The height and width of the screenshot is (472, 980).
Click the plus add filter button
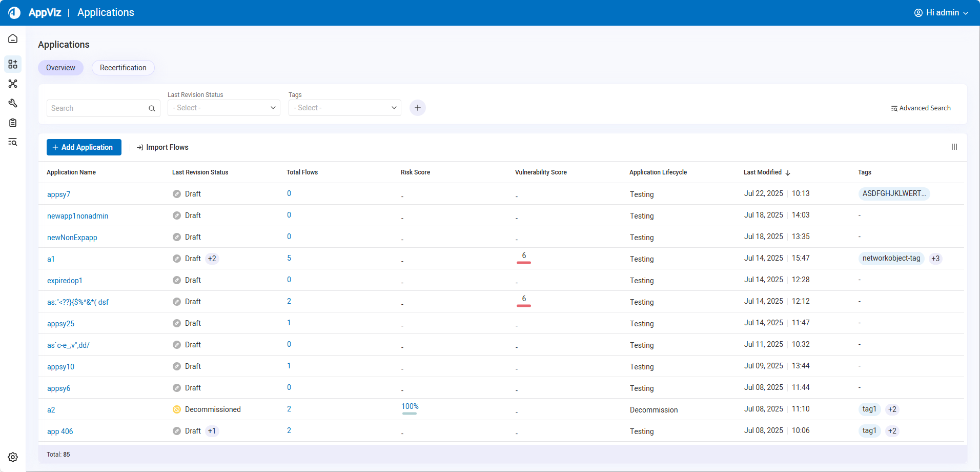pyautogui.click(x=417, y=108)
